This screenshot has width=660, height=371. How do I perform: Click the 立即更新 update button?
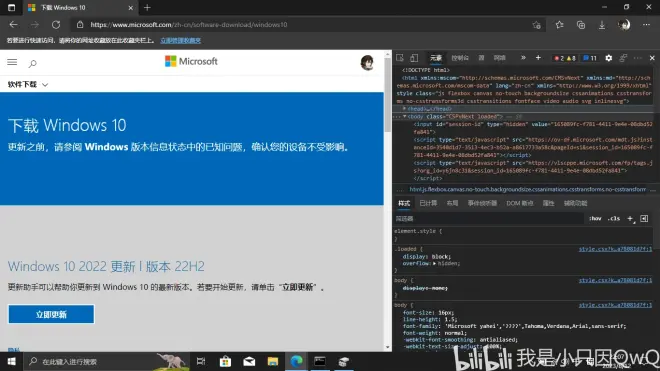[x=51, y=314]
